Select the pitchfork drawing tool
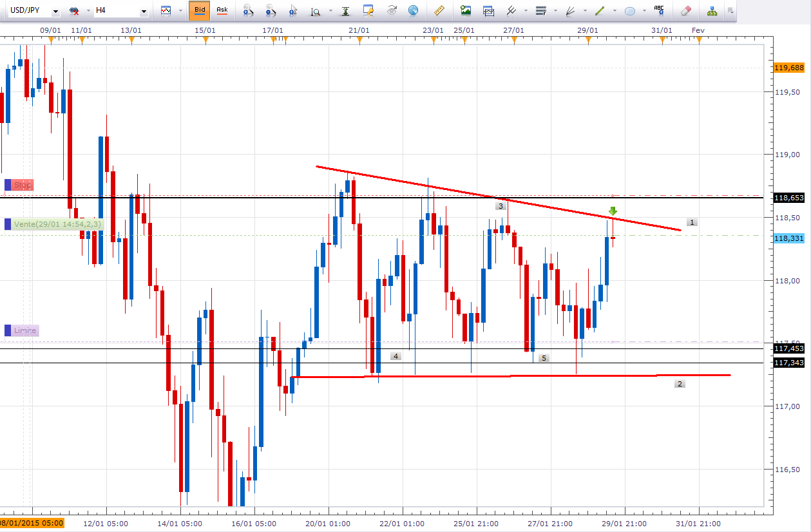This screenshot has width=811, height=532. click(x=511, y=10)
